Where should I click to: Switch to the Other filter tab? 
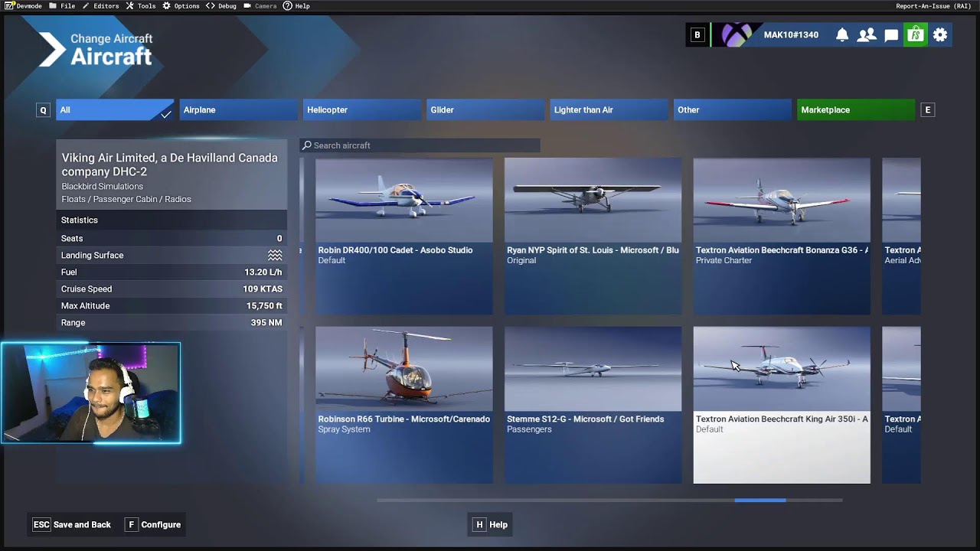(x=732, y=110)
